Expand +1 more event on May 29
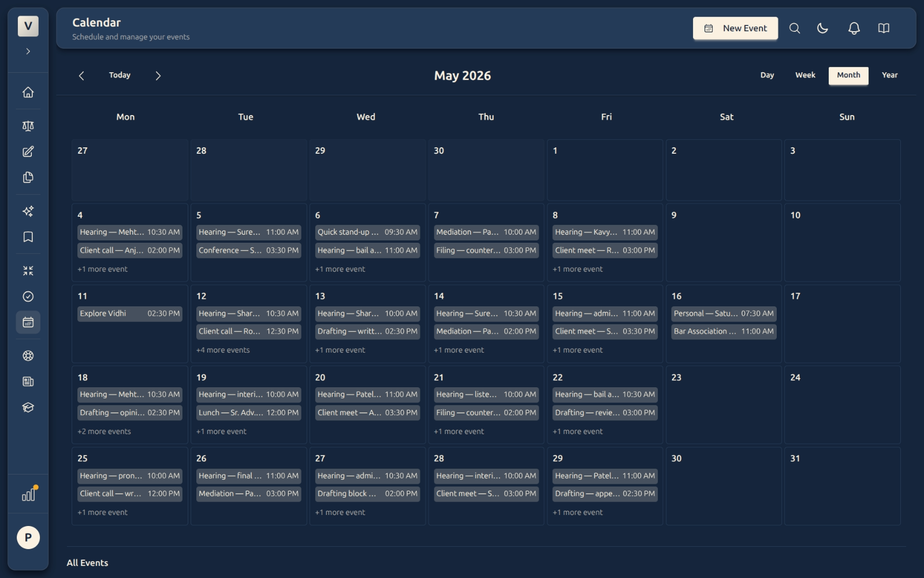This screenshot has height=578, width=924. (577, 513)
